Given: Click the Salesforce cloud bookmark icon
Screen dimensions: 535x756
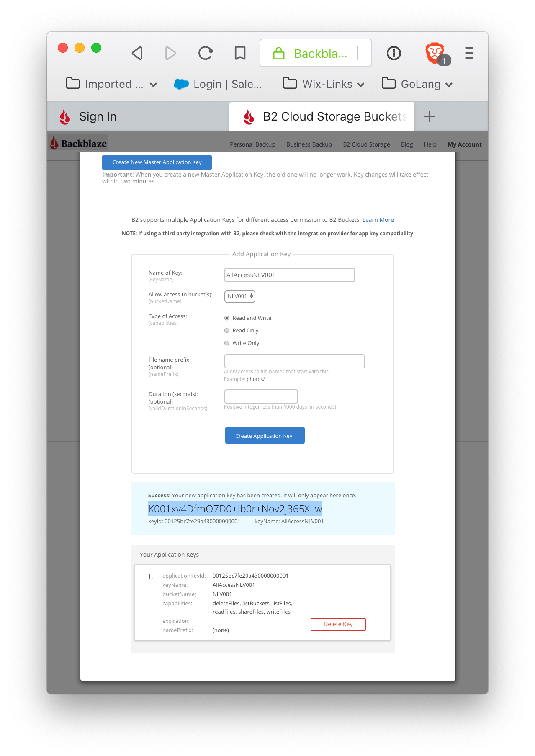Looking at the screenshot, I should [181, 84].
